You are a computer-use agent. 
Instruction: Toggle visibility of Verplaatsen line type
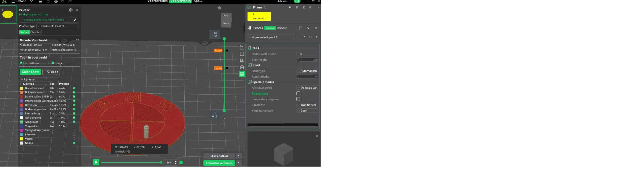click(x=74, y=126)
